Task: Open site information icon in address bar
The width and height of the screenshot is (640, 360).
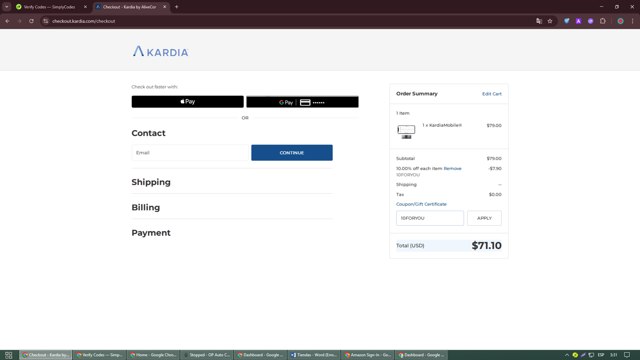Action: [x=46, y=21]
